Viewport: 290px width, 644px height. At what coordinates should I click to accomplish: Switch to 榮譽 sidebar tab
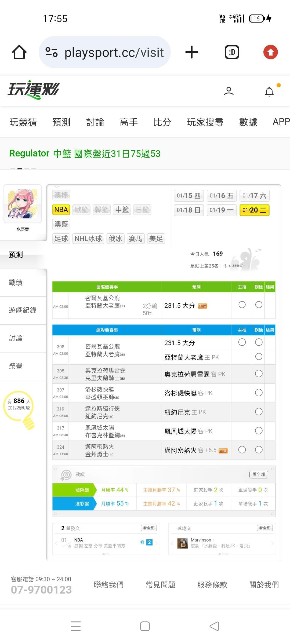23,366
